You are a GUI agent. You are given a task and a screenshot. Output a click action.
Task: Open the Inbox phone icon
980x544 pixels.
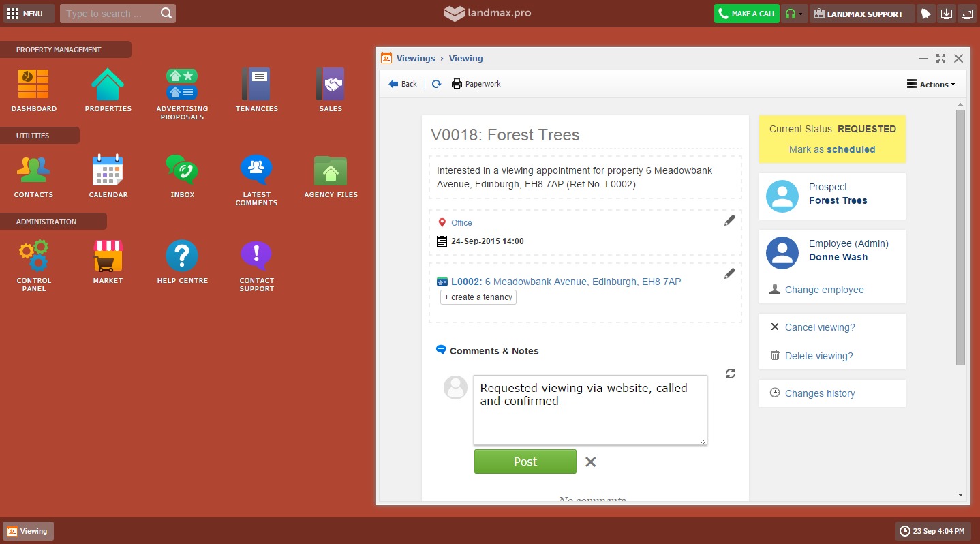(182, 170)
